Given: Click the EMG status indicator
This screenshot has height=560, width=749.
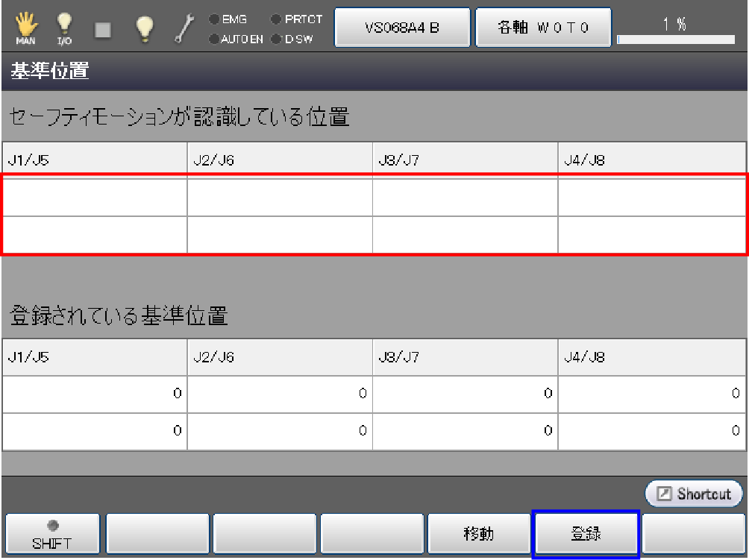Looking at the screenshot, I should point(214,19).
